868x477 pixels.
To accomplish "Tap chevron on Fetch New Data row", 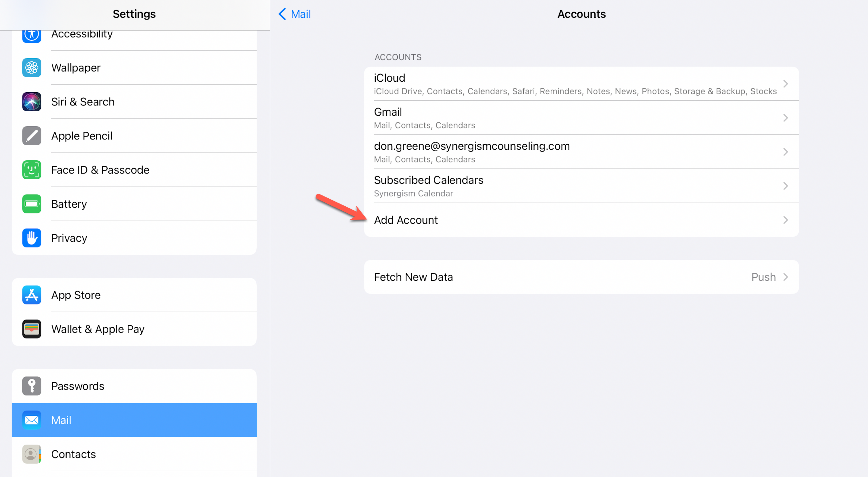I will (x=786, y=277).
